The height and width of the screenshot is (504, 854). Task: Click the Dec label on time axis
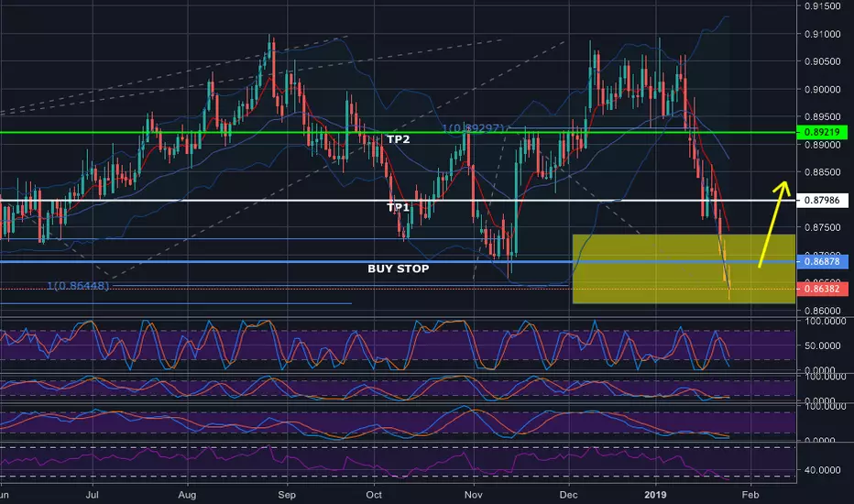point(569,495)
